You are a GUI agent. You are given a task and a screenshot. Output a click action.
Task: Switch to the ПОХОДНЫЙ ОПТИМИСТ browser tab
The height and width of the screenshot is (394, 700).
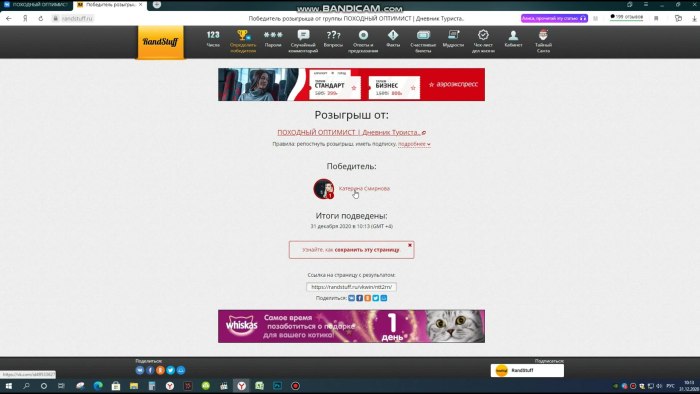36,4
